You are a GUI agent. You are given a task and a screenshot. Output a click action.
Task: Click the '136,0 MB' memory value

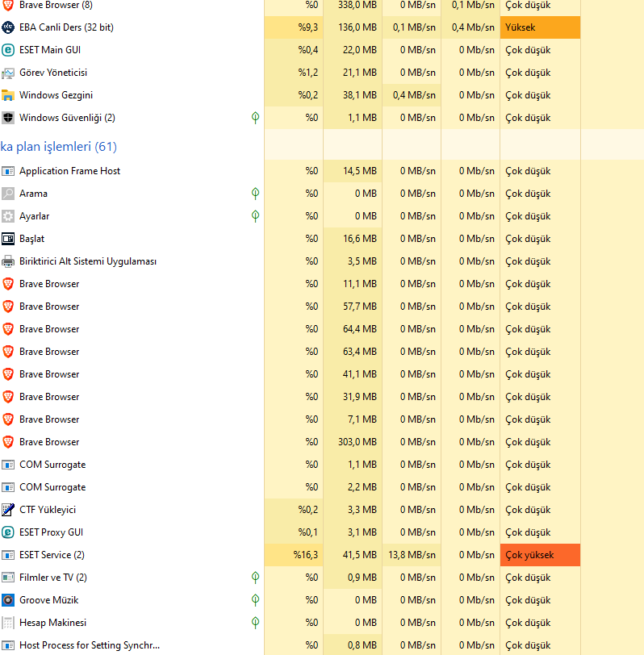pos(358,27)
